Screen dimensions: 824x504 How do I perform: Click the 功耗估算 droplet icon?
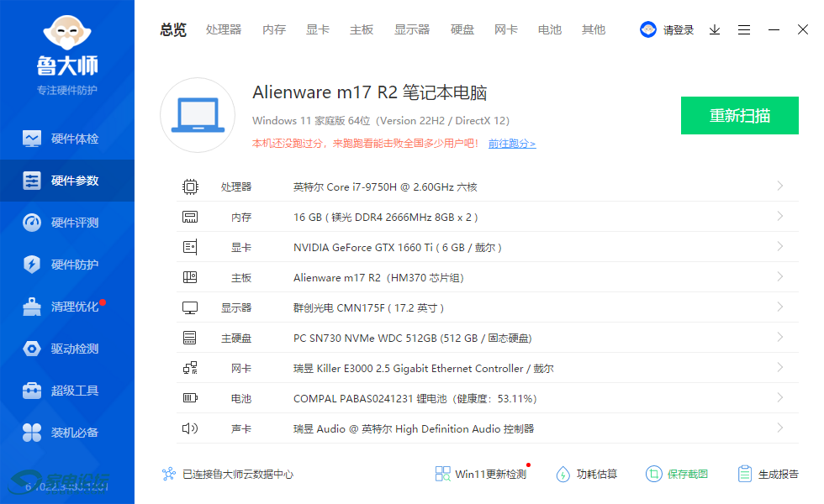click(563, 474)
